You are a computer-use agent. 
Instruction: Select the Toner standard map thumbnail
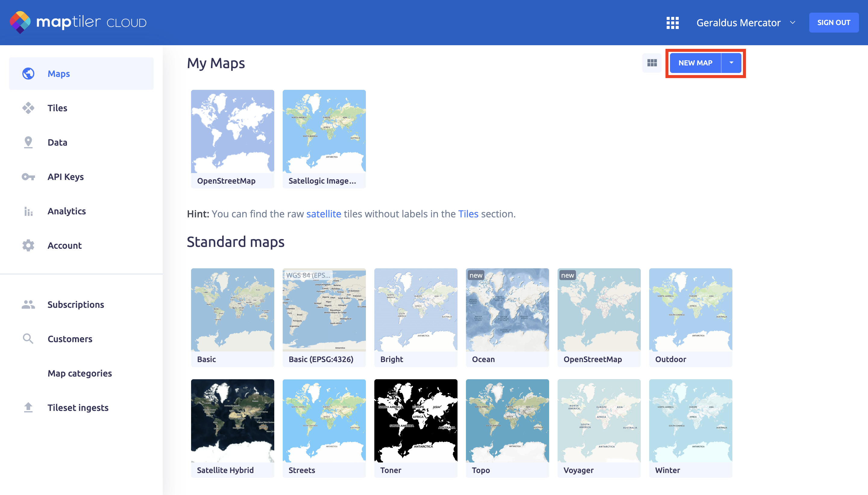pos(415,421)
